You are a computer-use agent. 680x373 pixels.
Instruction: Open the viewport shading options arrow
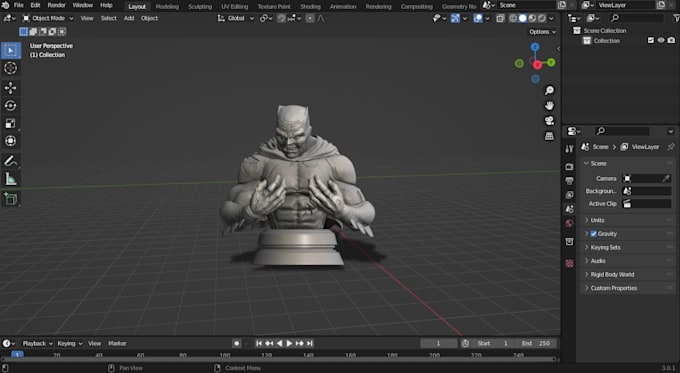(x=551, y=18)
